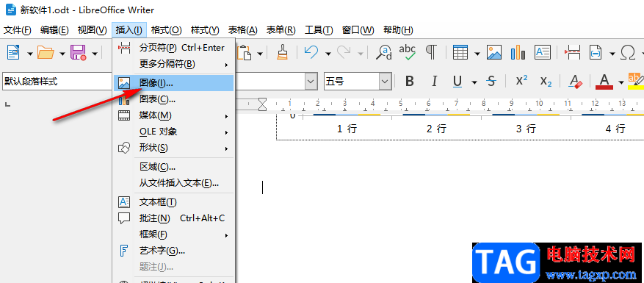This screenshot has height=283, width=644.
Task: Open the folder icon to open a file
Action: click(46, 53)
